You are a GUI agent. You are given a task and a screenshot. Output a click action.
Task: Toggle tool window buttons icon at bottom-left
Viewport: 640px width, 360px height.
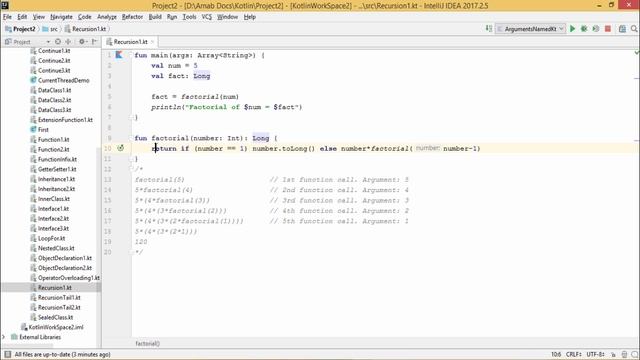coord(7,354)
